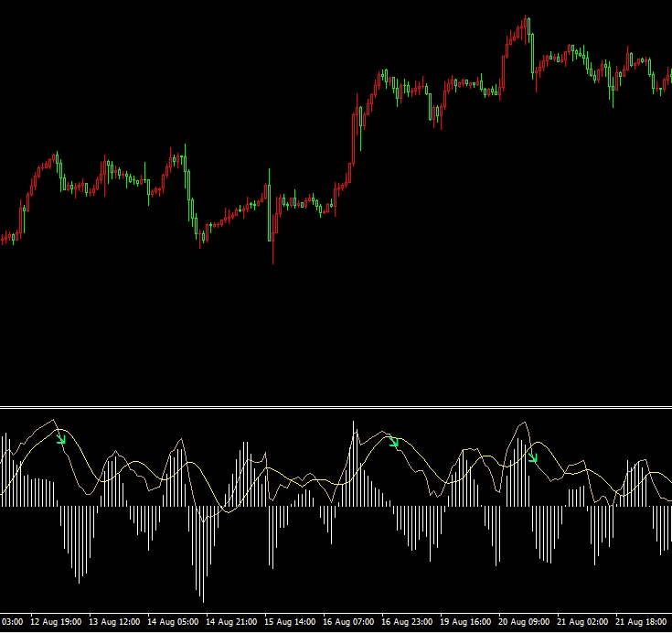This screenshot has height=633, width=672.
Task: Select the "20 Aug 09:00" axis label
Action: pyautogui.click(x=524, y=621)
